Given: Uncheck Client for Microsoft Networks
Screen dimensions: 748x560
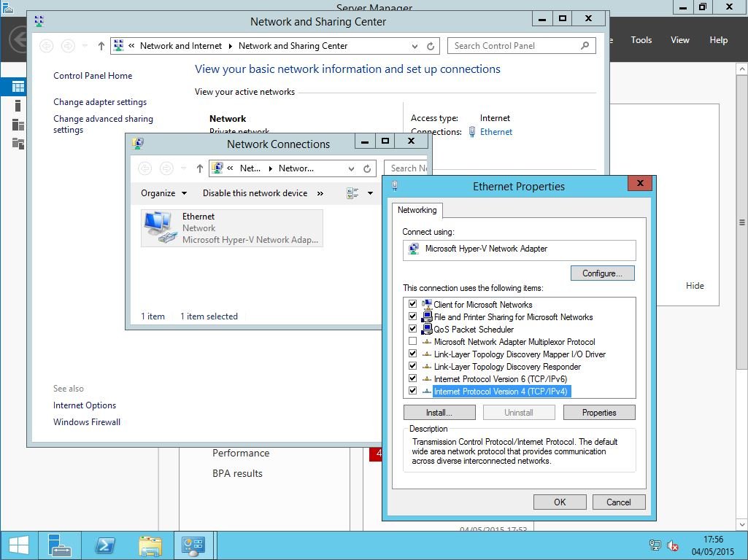Looking at the screenshot, I should tap(412, 304).
